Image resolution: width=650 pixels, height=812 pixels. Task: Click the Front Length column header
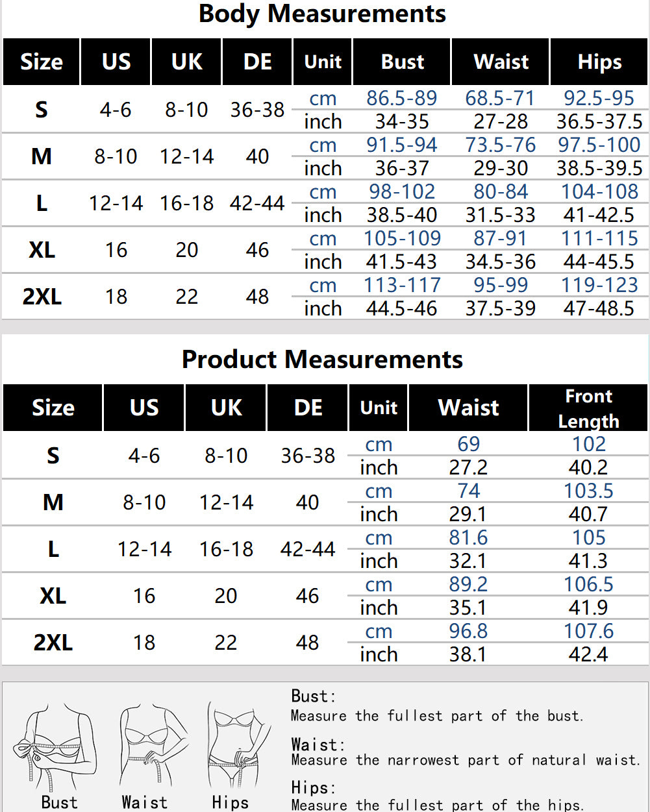(x=588, y=408)
